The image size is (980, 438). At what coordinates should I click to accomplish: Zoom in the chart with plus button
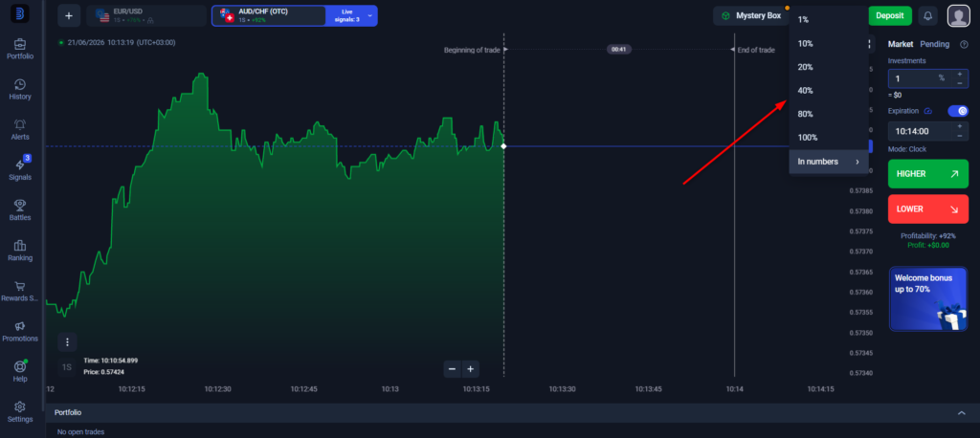click(470, 369)
